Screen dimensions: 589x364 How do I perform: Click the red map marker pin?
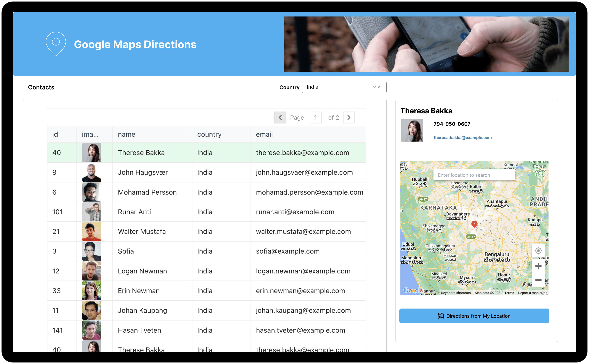(x=474, y=224)
